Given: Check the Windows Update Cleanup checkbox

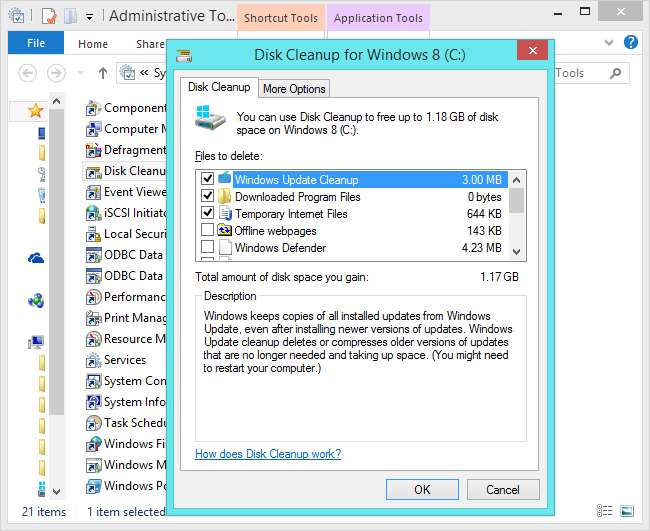Looking at the screenshot, I should tap(207, 179).
